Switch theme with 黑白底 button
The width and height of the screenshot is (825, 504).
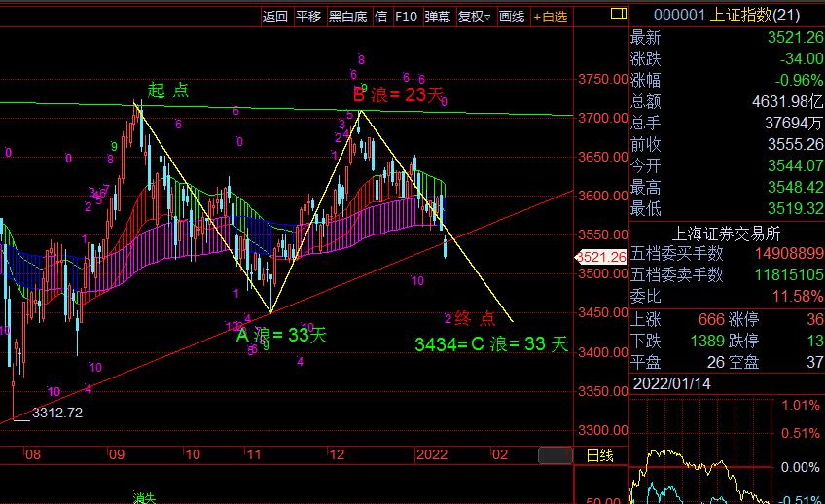347,17
